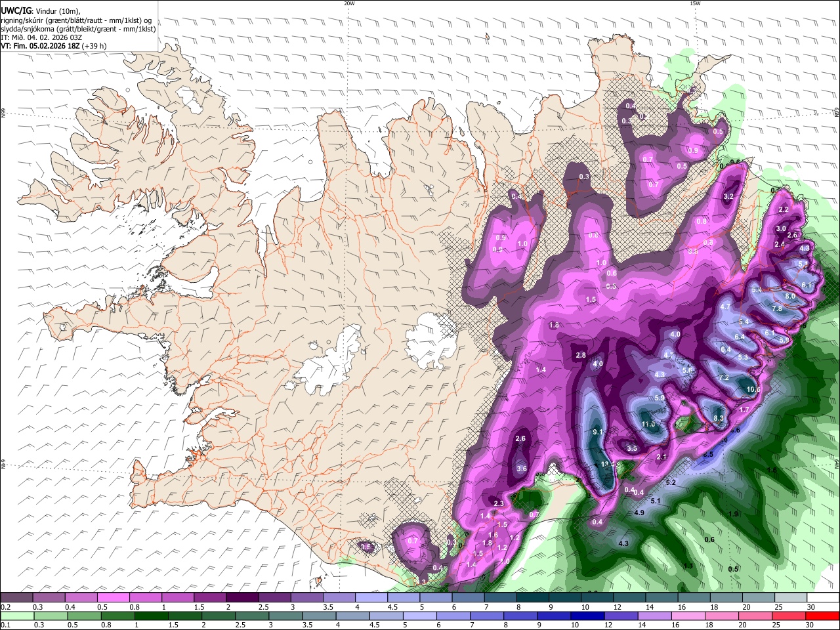
Task: Select the light grey snow legend swatch at 25
Action: (791, 598)
